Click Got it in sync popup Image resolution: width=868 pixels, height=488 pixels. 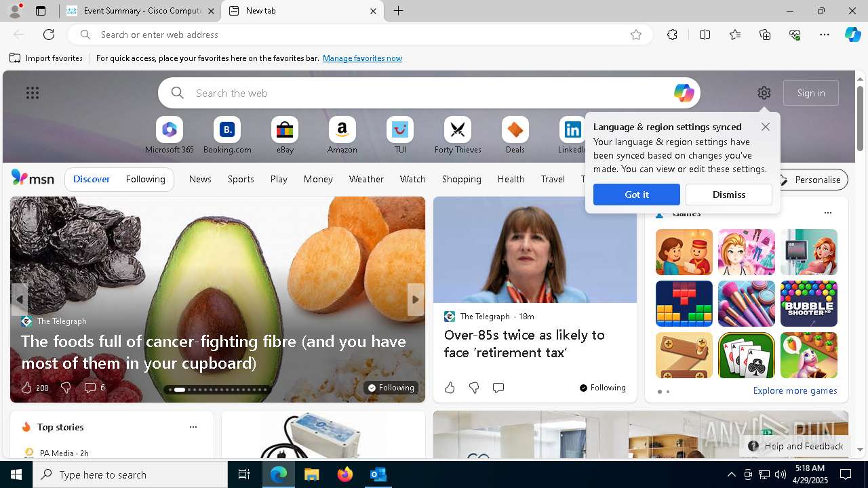click(637, 195)
